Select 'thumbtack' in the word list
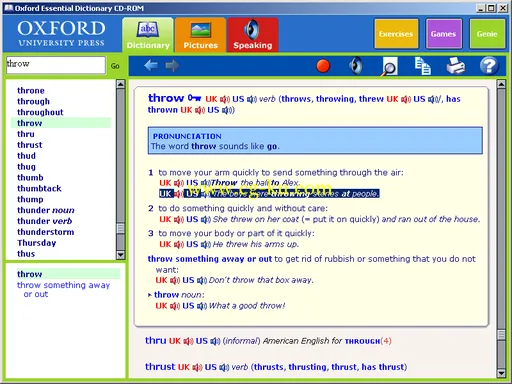 point(39,189)
